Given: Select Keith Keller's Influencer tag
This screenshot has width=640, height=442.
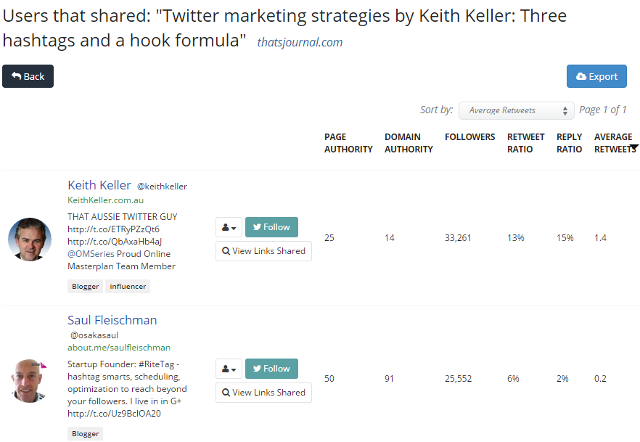Looking at the screenshot, I should tap(127, 286).
